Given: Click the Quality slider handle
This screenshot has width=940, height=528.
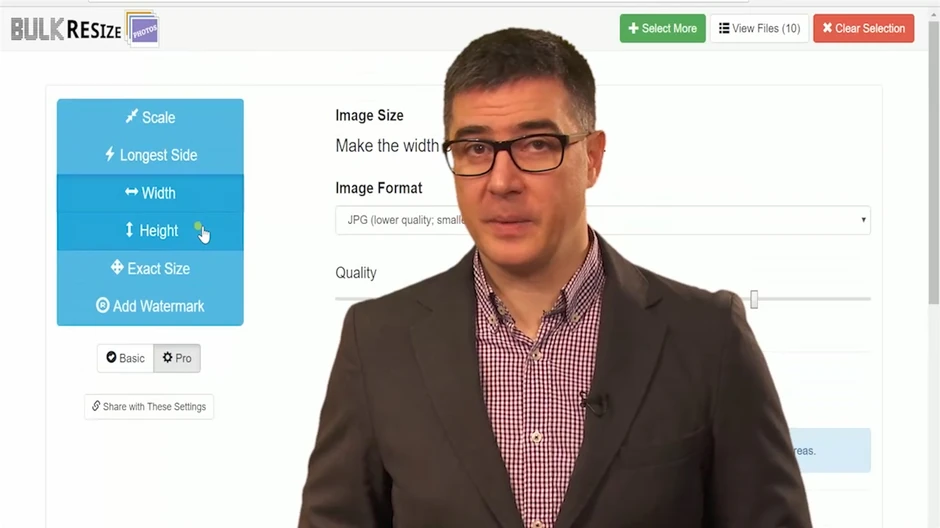Looking at the screenshot, I should tap(754, 299).
